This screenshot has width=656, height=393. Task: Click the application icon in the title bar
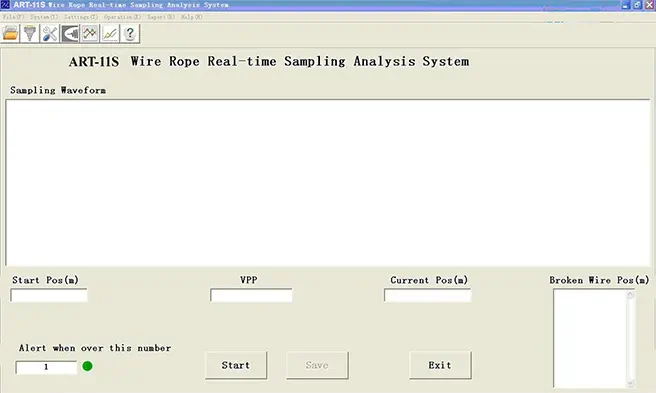[5, 5]
